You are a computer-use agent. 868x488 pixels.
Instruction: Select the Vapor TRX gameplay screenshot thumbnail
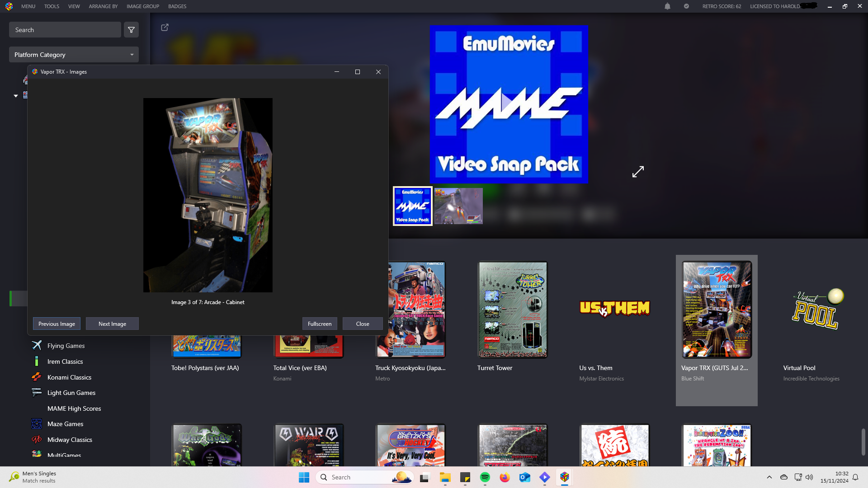458,206
